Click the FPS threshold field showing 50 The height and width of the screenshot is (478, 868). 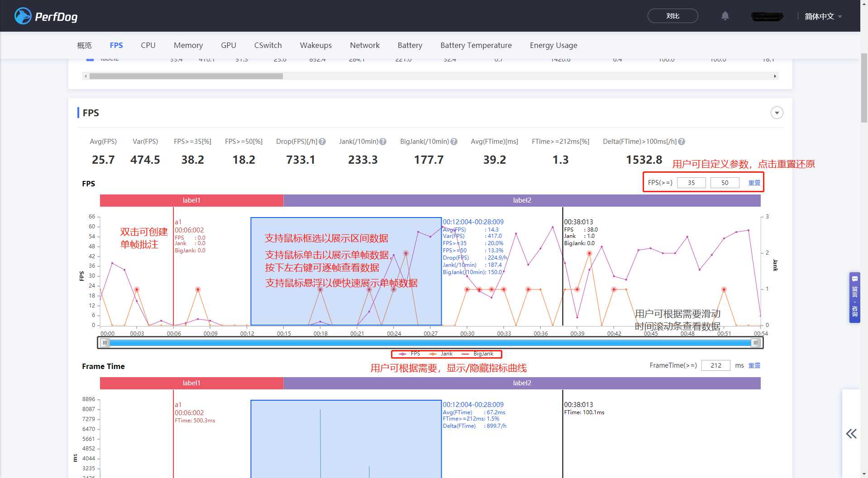point(725,183)
